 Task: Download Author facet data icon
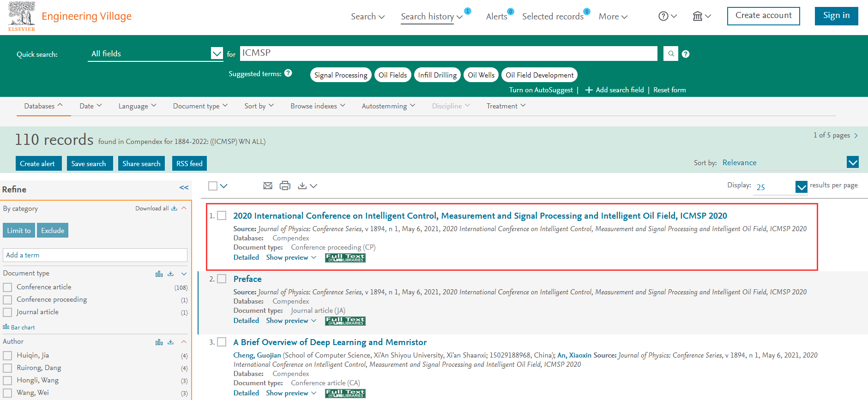pos(171,342)
